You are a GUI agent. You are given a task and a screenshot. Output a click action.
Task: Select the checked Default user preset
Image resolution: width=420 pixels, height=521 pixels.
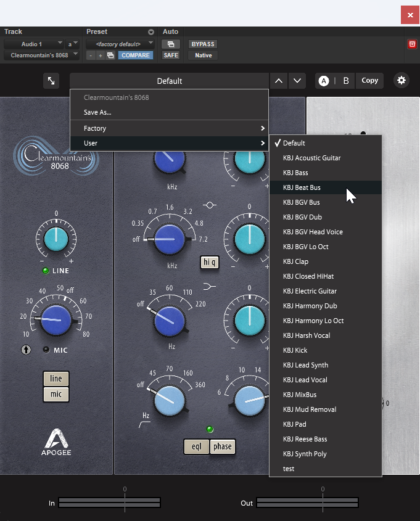point(325,143)
